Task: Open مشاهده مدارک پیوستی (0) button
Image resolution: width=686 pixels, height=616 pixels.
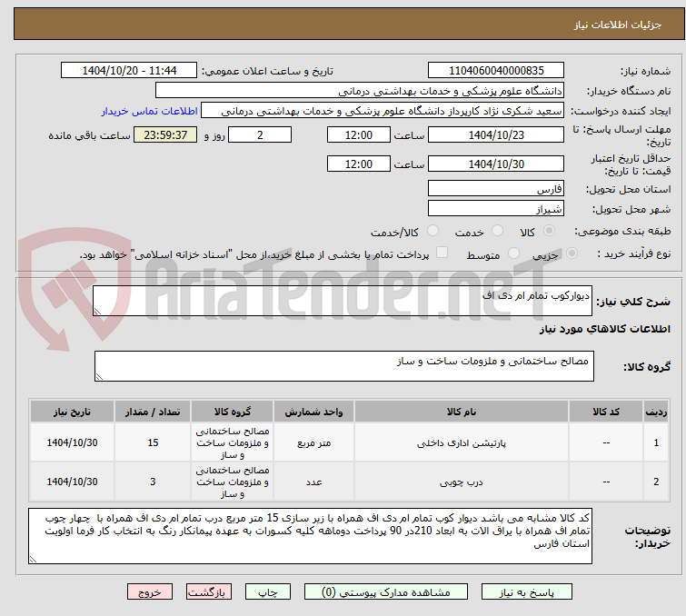Action: (386, 592)
